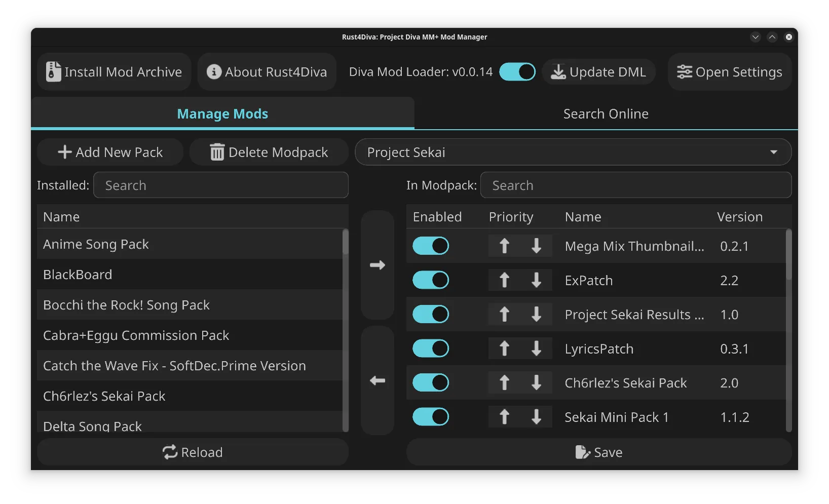Switch to the Search Online tab

tap(606, 114)
